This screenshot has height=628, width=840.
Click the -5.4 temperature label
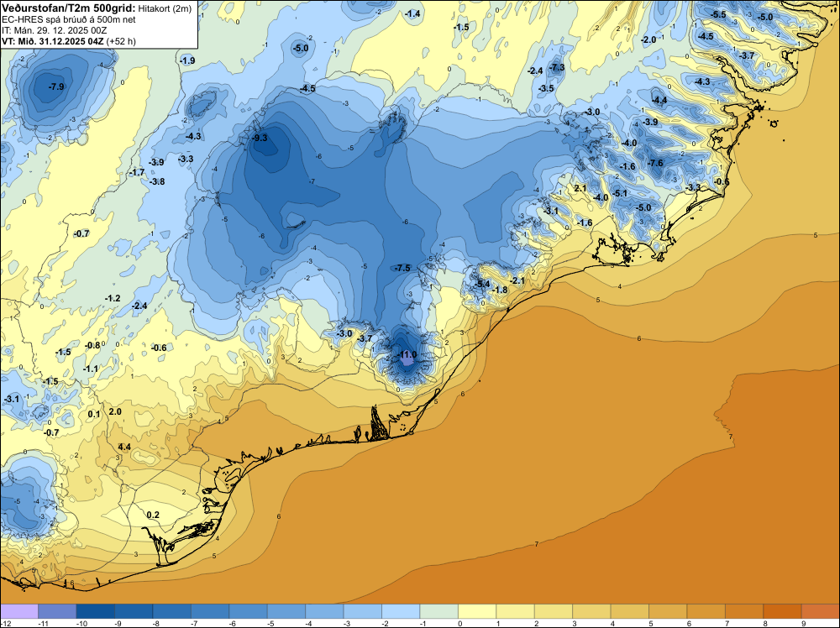482,283
